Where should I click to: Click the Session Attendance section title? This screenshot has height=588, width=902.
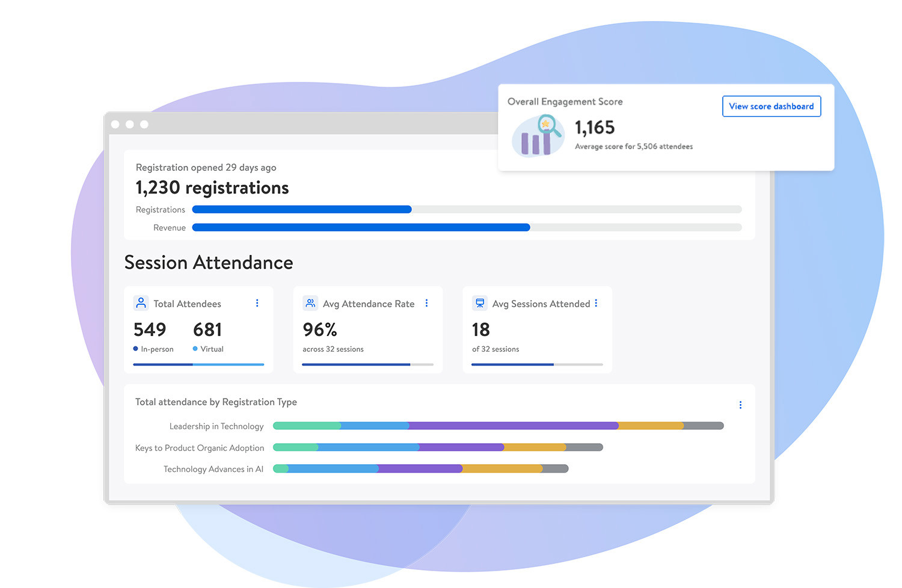(x=209, y=263)
